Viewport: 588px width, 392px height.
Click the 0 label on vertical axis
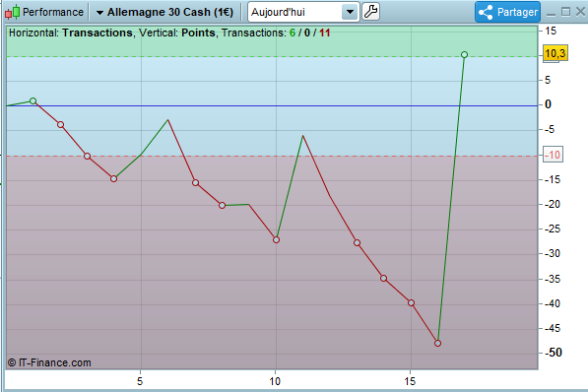[548, 104]
